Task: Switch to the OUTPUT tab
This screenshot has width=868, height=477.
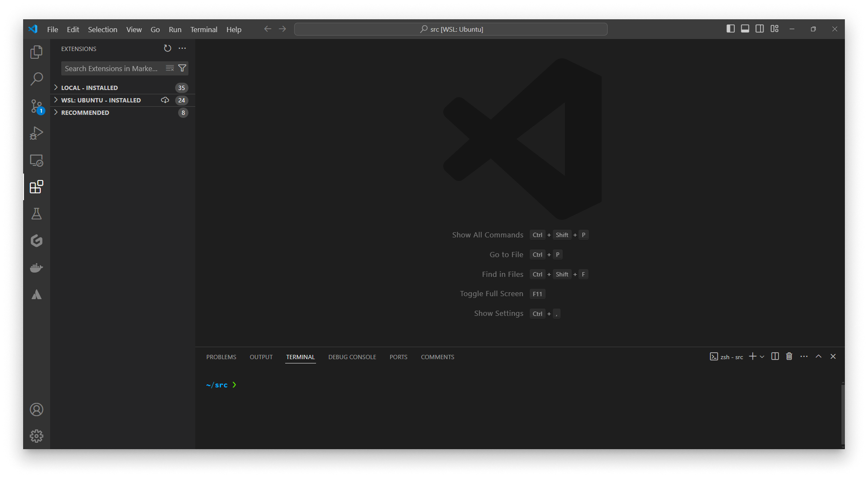Action: click(261, 357)
